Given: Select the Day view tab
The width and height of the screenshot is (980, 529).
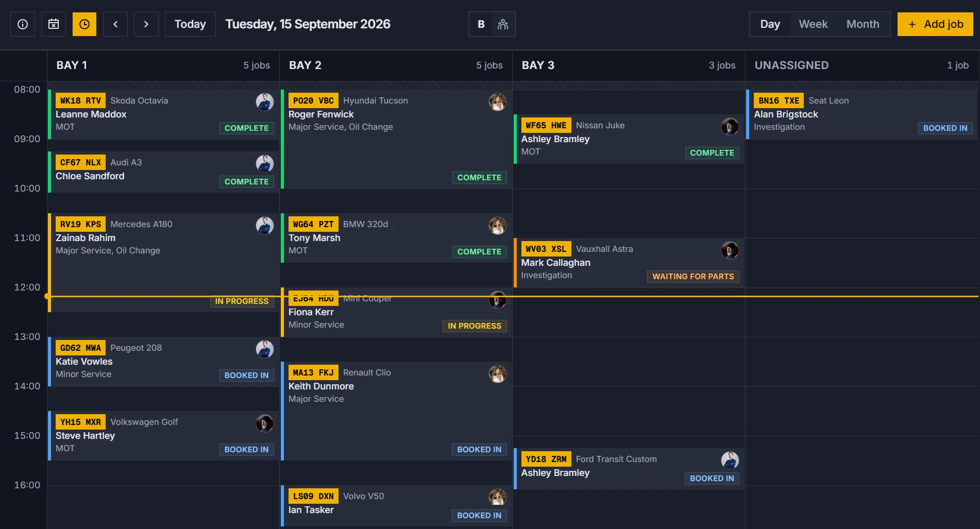Looking at the screenshot, I should (770, 24).
